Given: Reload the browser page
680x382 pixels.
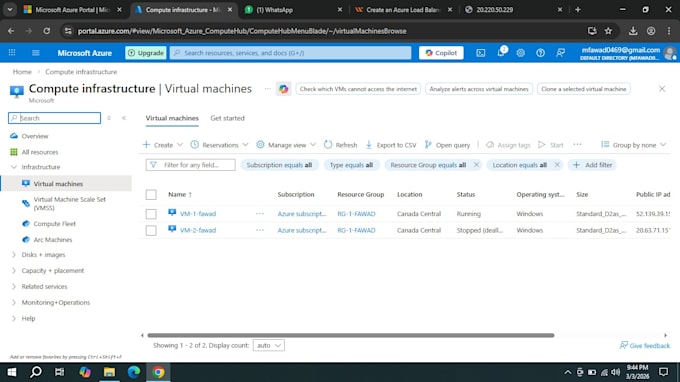Looking at the screenshot, I should pyautogui.click(x=46, y=31).
